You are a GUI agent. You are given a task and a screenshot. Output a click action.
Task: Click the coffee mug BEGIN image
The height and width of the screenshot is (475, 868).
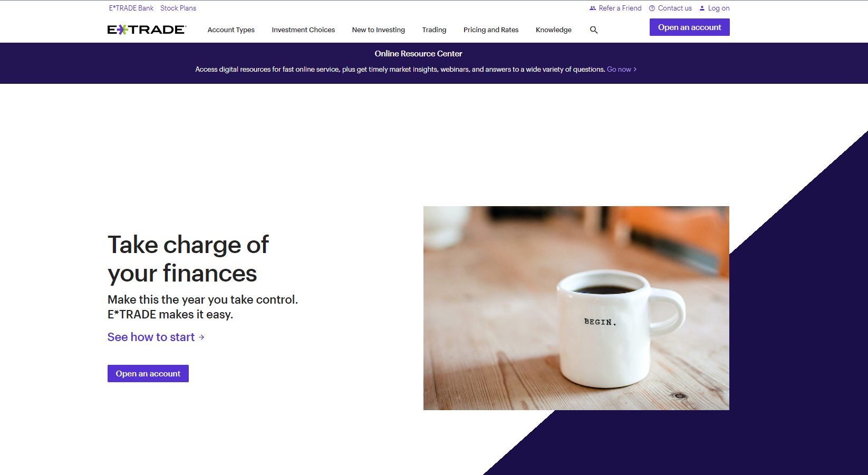[x=576, y=308]
